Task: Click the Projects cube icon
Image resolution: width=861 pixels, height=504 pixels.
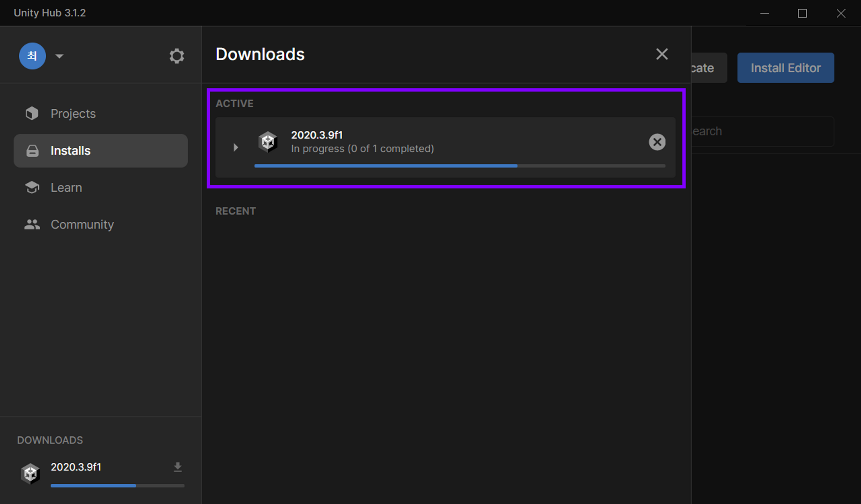Action: (32, 113)
